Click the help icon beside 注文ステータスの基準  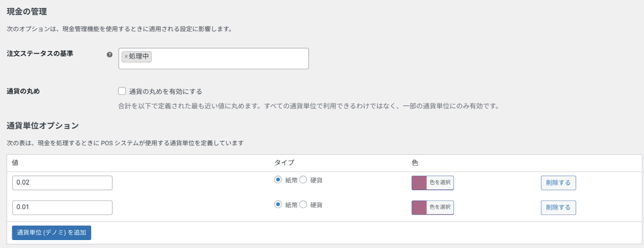click(x=109, y=55)
